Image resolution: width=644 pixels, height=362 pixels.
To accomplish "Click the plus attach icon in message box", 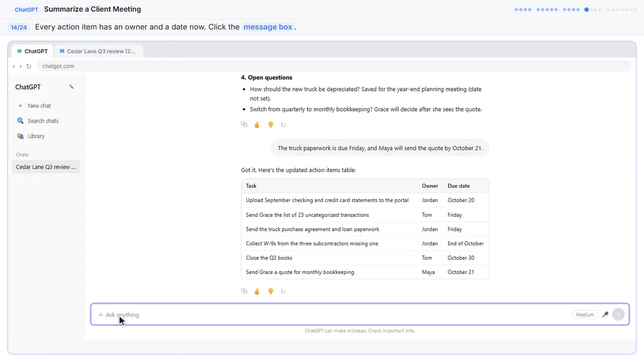I will [x=100, y=315].
